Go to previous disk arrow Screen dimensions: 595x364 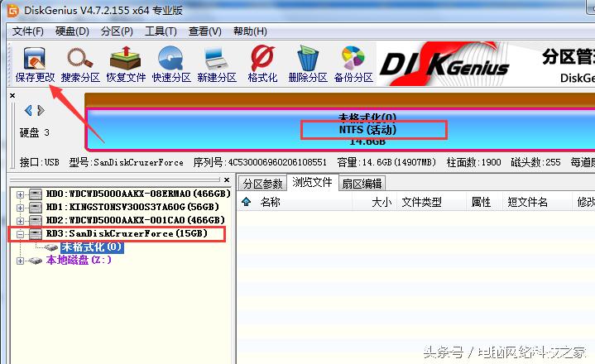28,110
